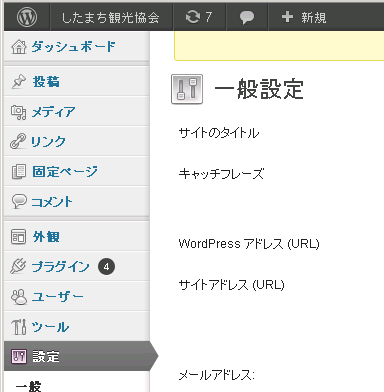Click the Dashboard house icon

[19, 47]
